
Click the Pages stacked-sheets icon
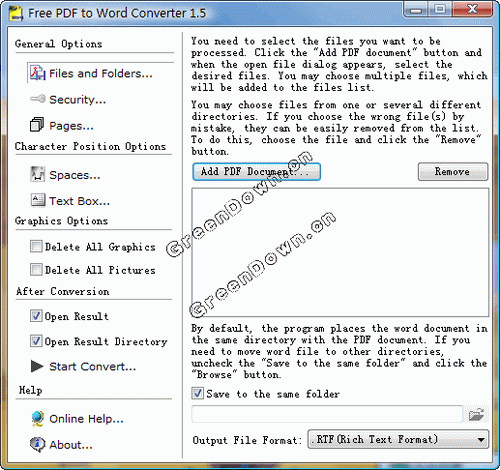pyautogui.click(x=37, y=125)
